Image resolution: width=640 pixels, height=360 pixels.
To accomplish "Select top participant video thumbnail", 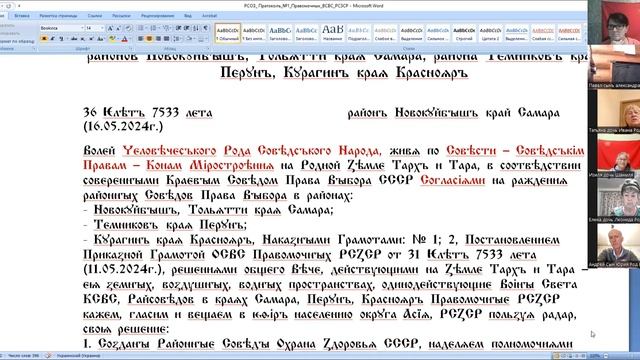I will point(614,22).
